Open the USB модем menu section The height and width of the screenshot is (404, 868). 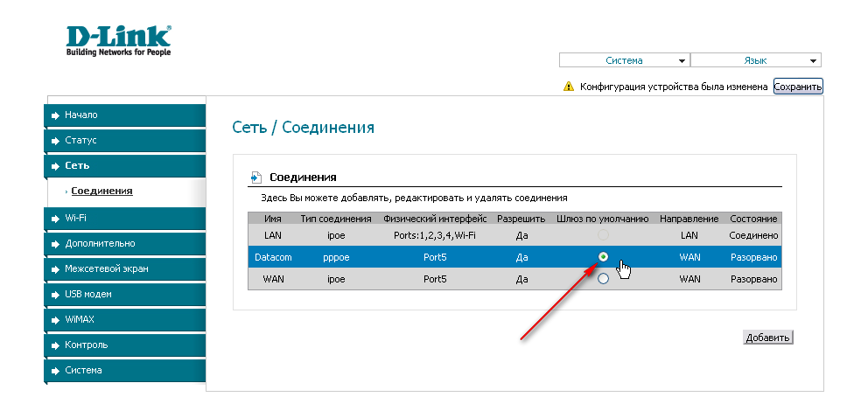124,295
